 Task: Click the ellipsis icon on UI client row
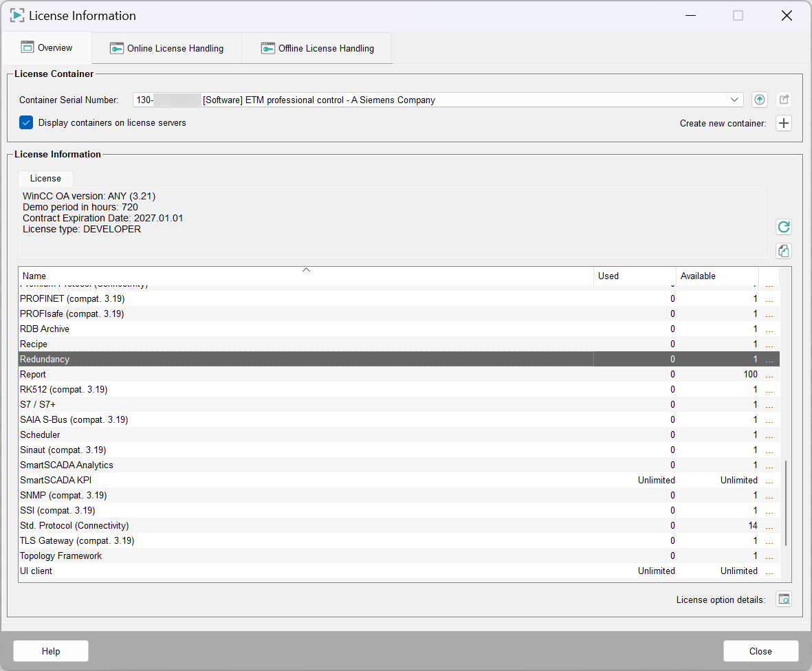[769, 571]
